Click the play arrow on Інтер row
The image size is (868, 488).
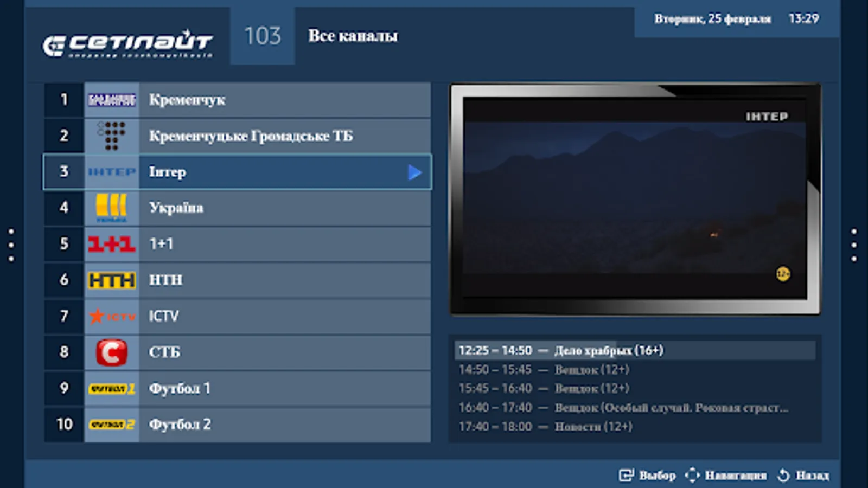coord(414,172)
